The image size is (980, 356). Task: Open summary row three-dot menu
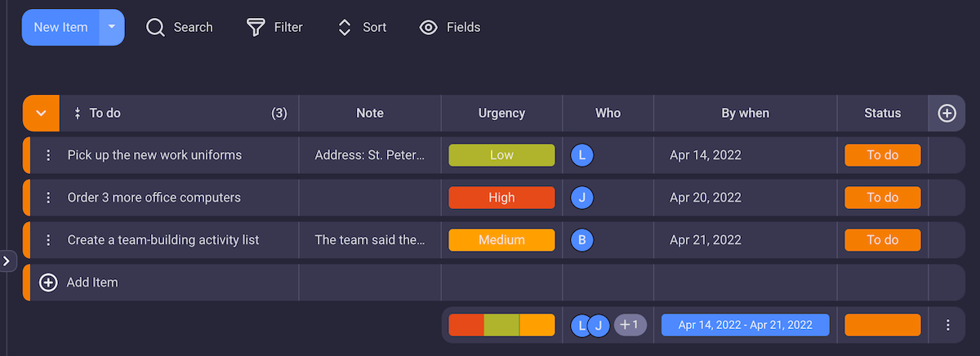[x=947, y=325]
